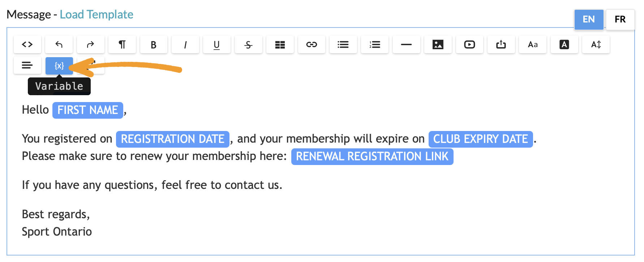
Task: Open text color picker
Action: pos(564,45)
